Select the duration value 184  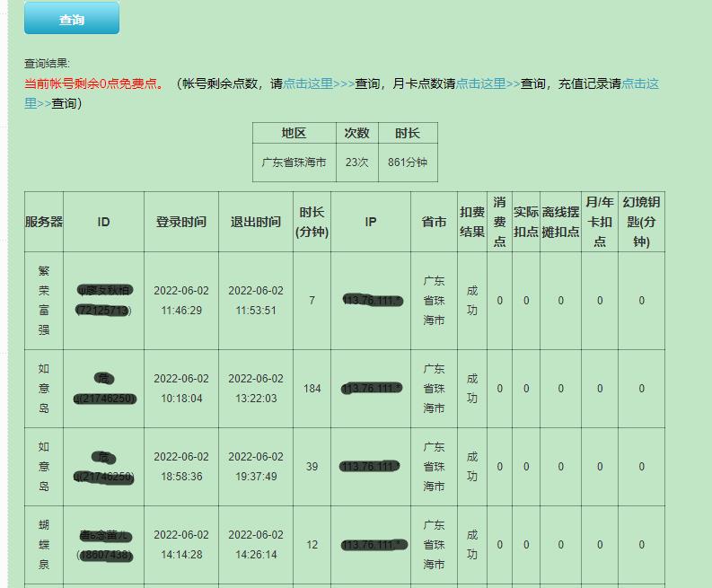[312, 388]
